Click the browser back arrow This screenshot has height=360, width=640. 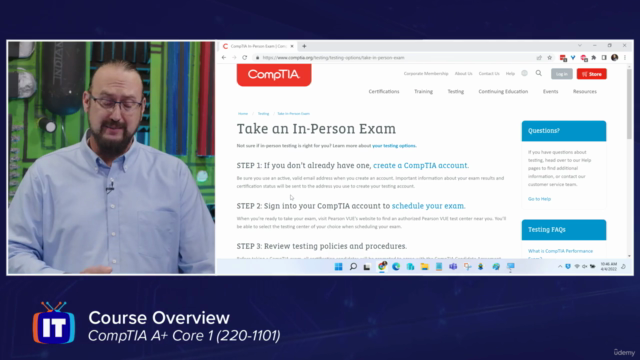(x=224, y=58)
